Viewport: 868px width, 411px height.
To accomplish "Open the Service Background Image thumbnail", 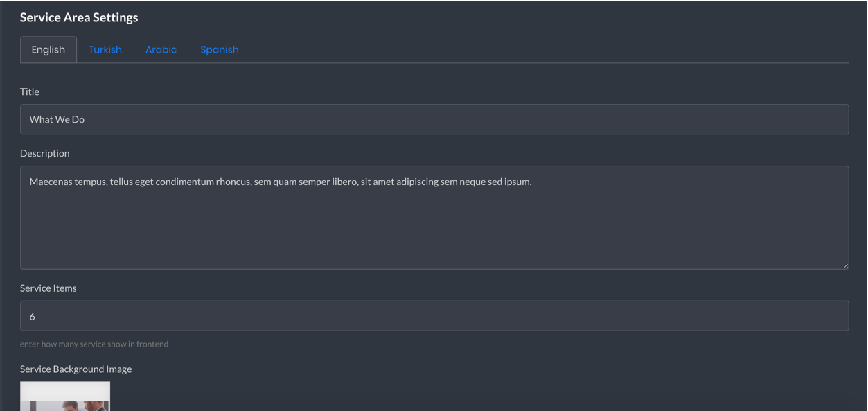I will 65,396.
